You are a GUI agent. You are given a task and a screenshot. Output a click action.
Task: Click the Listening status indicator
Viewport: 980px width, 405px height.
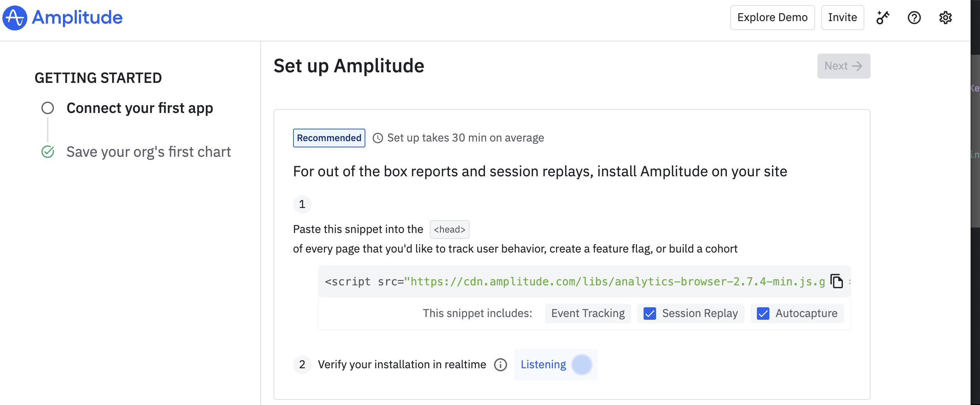pos(556,365)
